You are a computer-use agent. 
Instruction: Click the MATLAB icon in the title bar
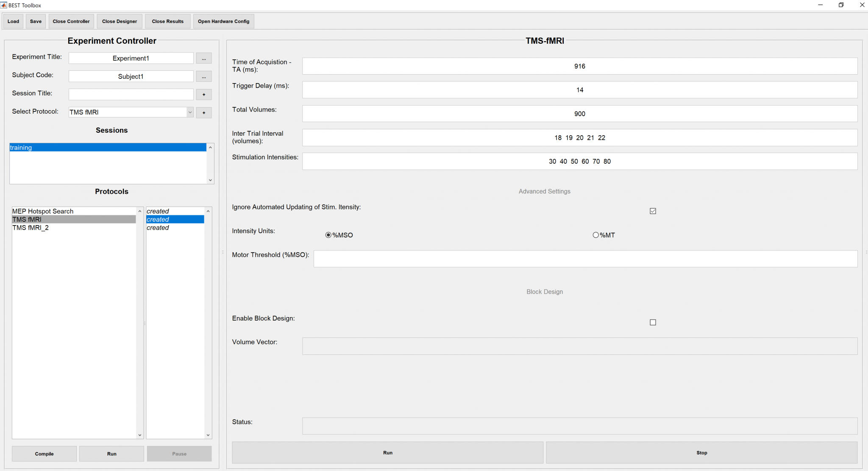coord(4,5)
